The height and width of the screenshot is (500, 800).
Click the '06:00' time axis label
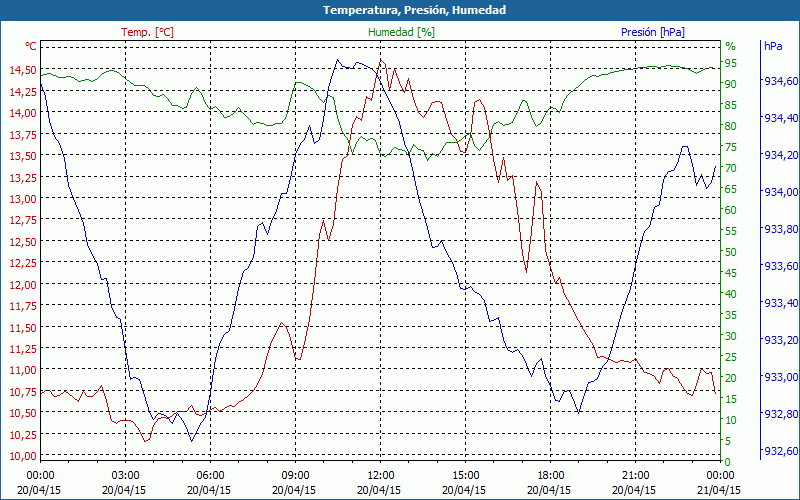[211, 476]
